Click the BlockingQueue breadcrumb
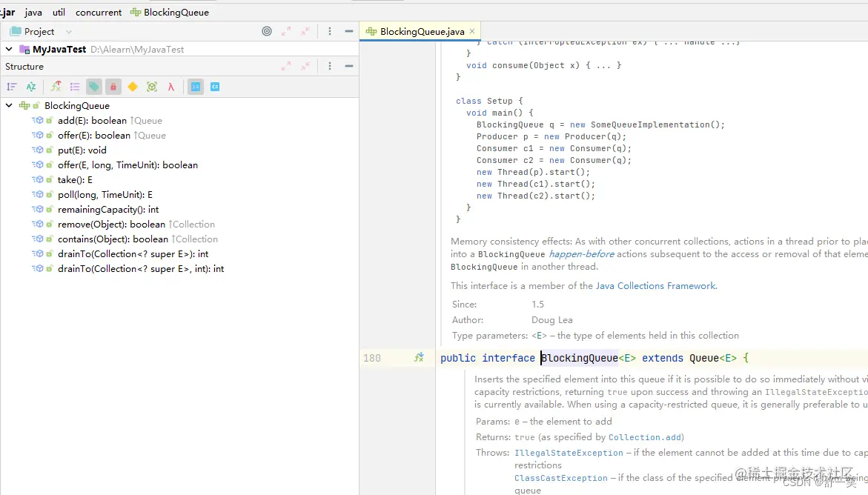Viewport: 868px width, 495px height. [x=176, y=12]
